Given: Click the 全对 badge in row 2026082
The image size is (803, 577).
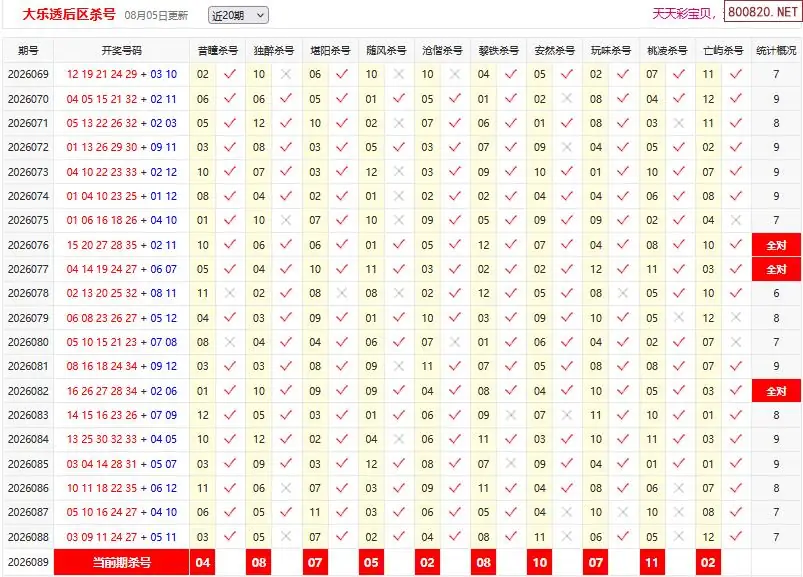Looking at the screenshot, I should coord(776,391).
